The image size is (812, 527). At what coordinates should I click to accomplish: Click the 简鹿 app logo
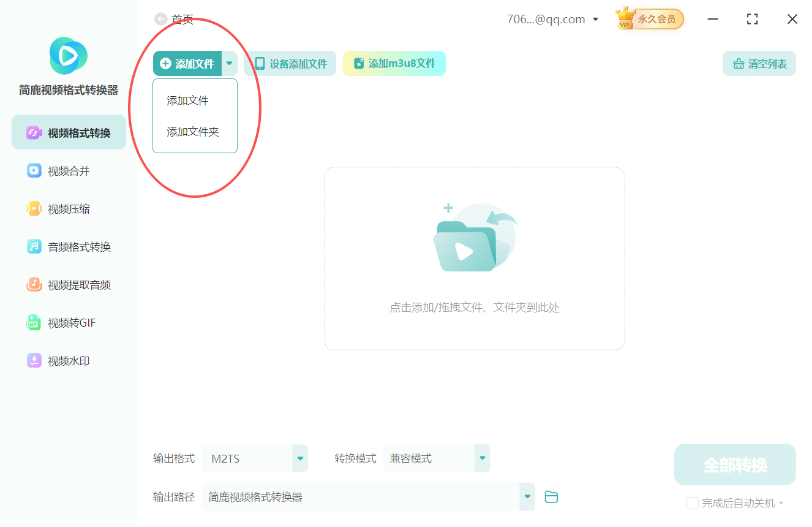pyautogui.click(x=67, y=55)
